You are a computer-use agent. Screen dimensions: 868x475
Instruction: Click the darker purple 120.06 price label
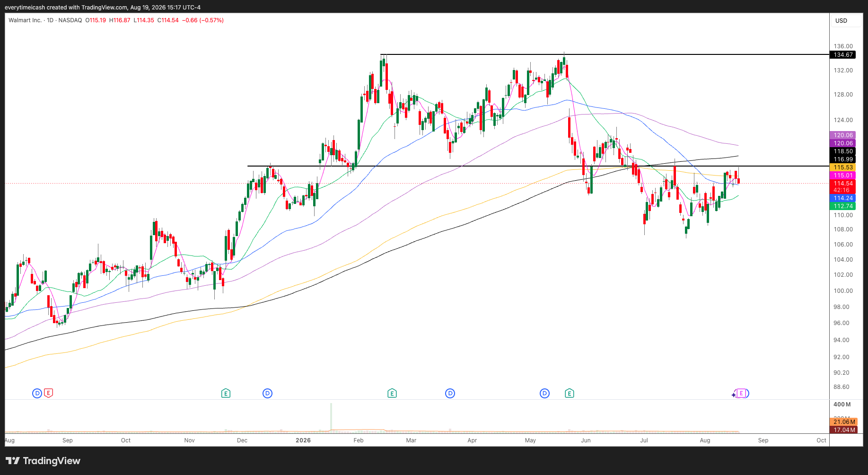(843, 143)
